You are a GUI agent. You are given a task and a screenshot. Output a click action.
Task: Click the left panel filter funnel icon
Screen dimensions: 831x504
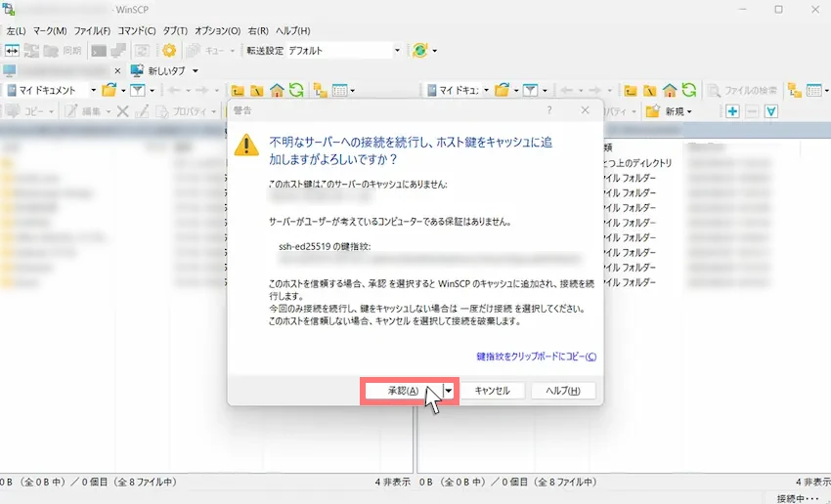tap(138, 91)
